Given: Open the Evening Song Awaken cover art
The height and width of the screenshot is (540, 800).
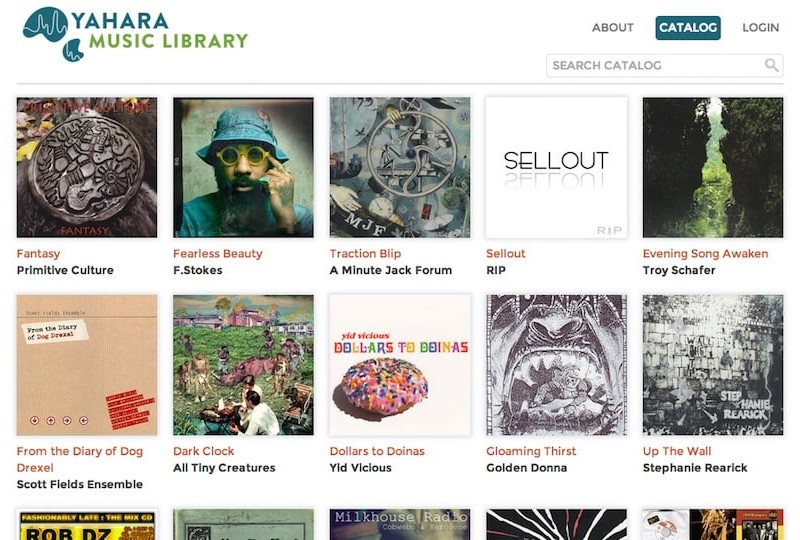Looking at the screenshot, I should (713, 167).
